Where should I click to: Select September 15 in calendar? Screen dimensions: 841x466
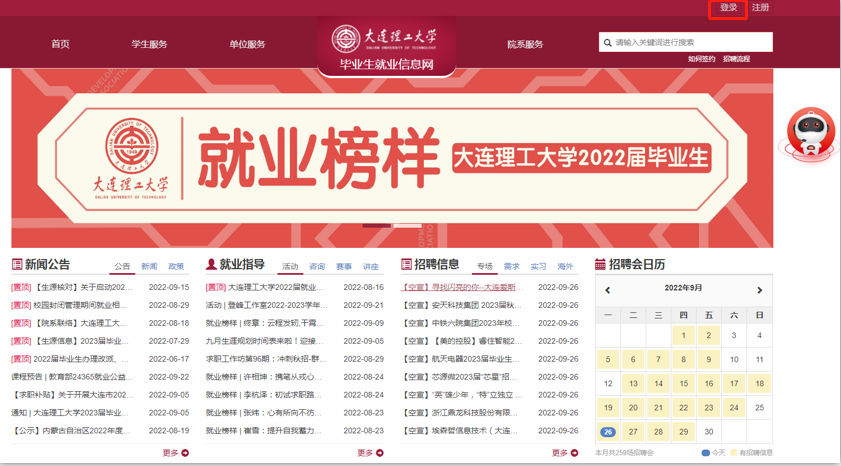pyautogui.click(x=683, y=384)
